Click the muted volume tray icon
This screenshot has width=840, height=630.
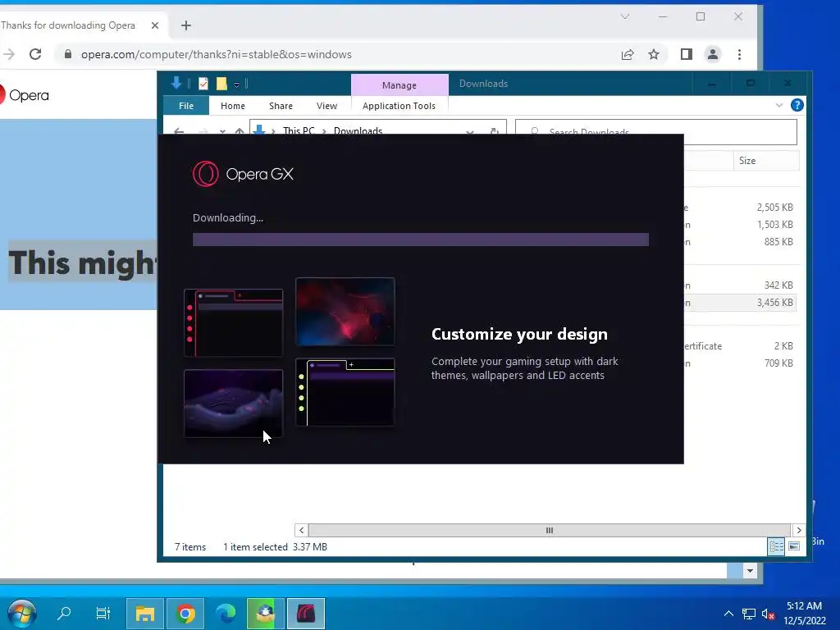coord(768,614)
